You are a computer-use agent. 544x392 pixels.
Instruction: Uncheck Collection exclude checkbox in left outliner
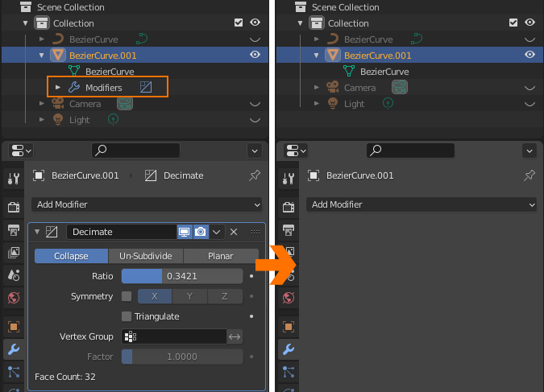click(x=239, y=23)
